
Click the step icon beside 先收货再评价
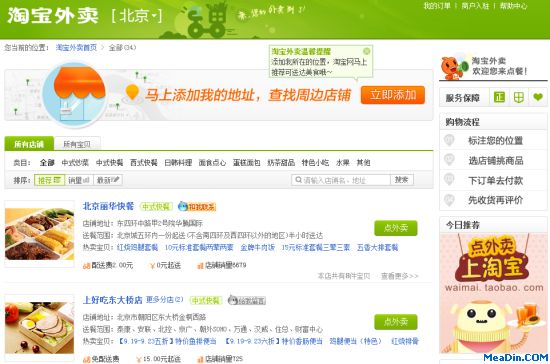pos(449,200)
